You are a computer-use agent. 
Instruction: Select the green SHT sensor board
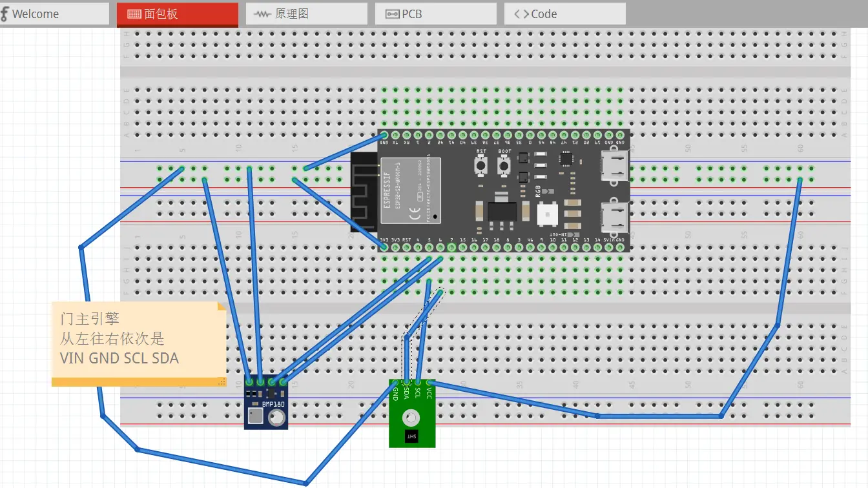(412, 414)
